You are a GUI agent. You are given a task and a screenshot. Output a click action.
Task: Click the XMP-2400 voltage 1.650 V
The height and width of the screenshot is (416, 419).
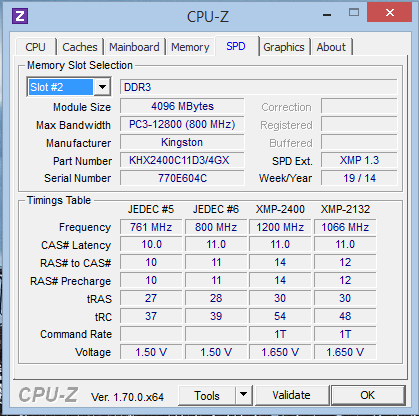click(x=280, y=352)
